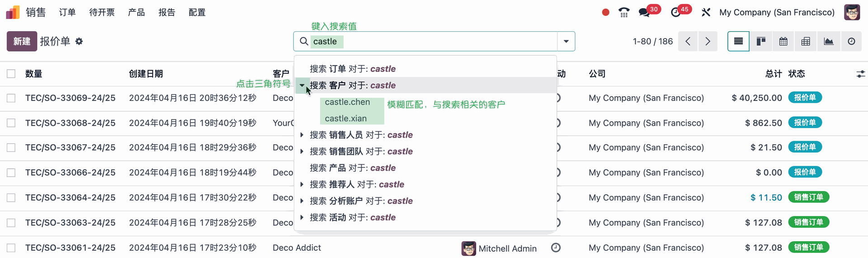Viewport: 868px width, 258px height.
Task: Click the 新建 button
Action: pos(22,42)
